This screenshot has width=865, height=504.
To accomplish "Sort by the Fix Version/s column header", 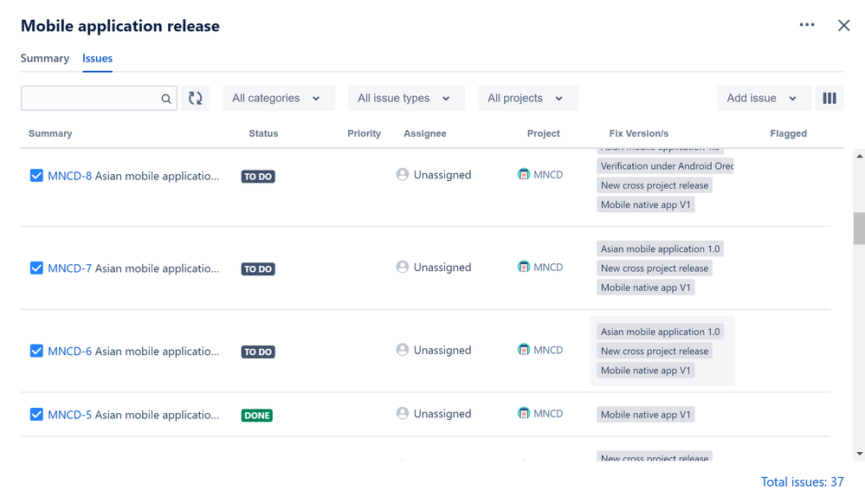I will (639, 133).
